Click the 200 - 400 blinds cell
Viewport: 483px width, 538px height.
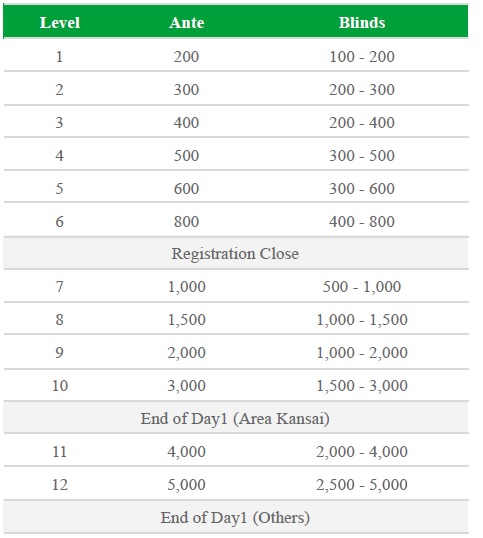coord(362,122)
